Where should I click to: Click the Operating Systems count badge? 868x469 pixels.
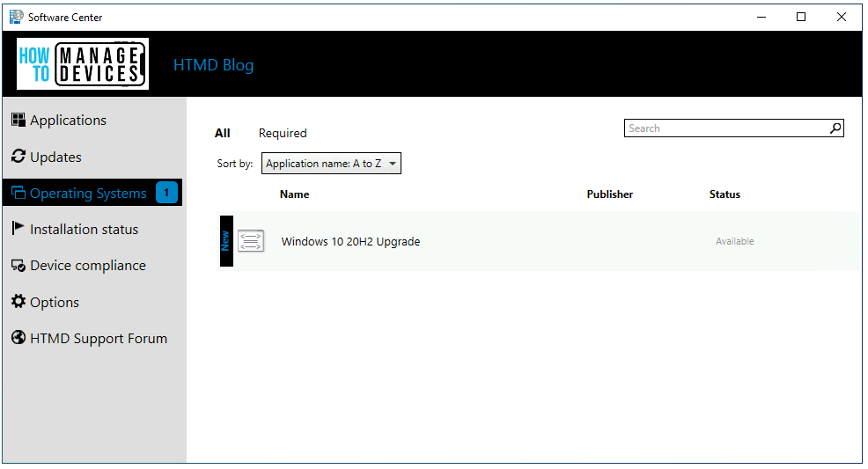166,193
